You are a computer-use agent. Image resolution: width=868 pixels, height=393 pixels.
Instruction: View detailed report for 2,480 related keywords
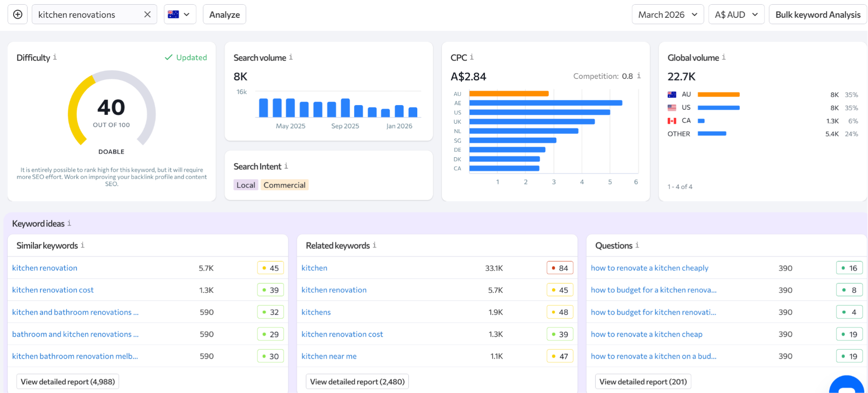[357, 382]
